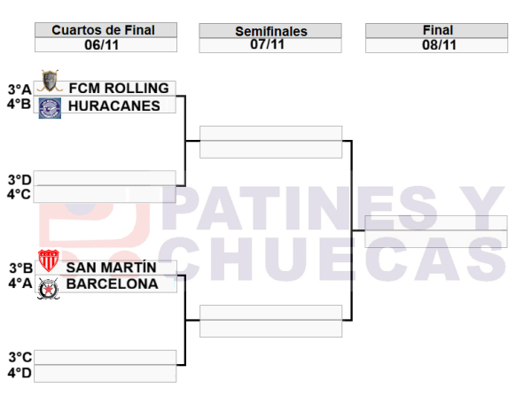Click the empty 3°C team slot
The width and height of the screenshot is (532, 396).
coord(106,357)
